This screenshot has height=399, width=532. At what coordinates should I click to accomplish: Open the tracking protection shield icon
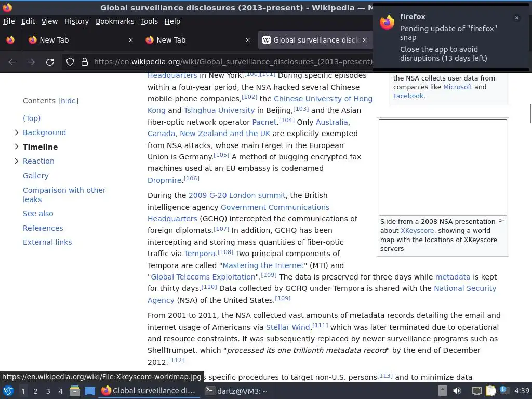(70, 62)
